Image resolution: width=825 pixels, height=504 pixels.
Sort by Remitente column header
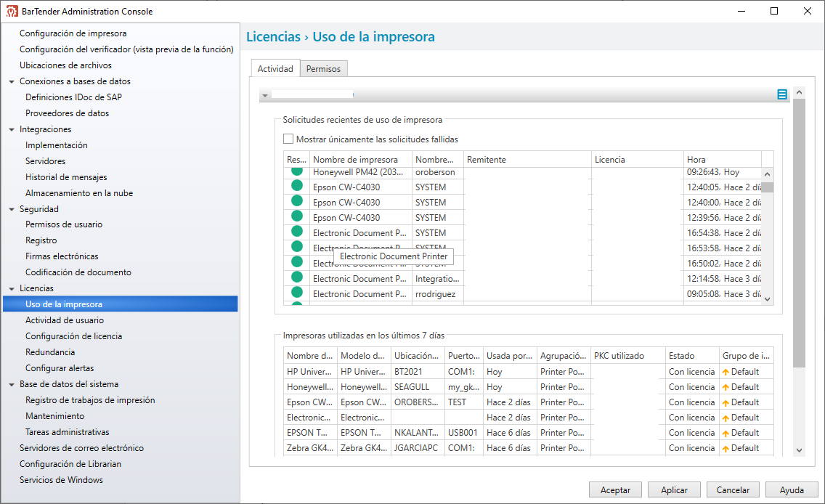(527, 160)
